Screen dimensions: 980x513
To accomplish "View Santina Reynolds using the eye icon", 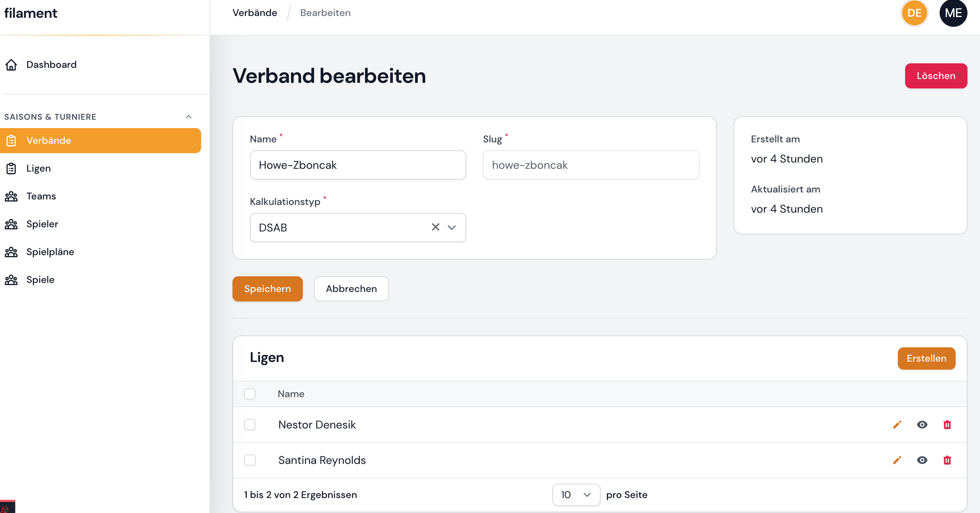I will (922, 460).
